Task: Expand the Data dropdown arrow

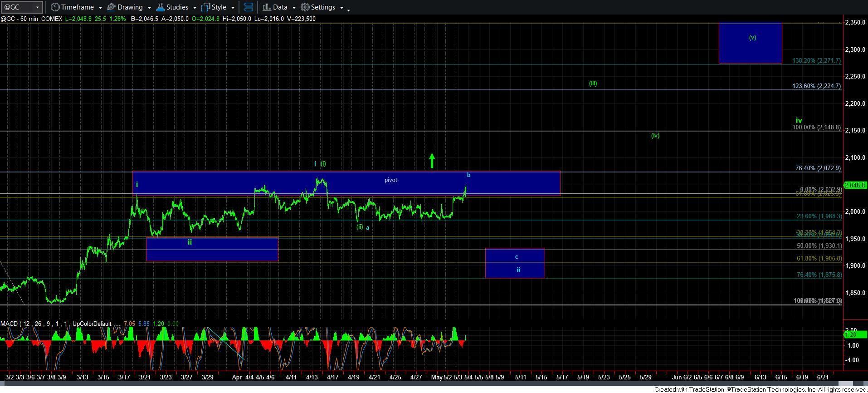Action: click(x=294, y=8)
